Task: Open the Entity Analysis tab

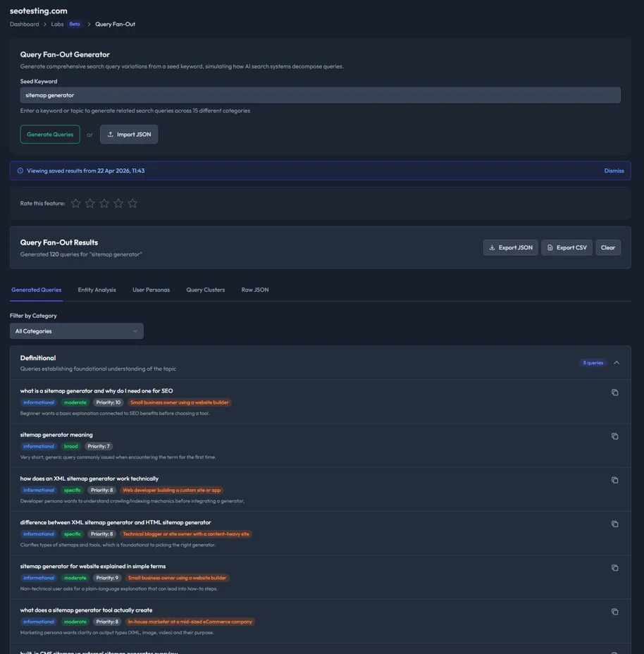Action: (97, 290)
